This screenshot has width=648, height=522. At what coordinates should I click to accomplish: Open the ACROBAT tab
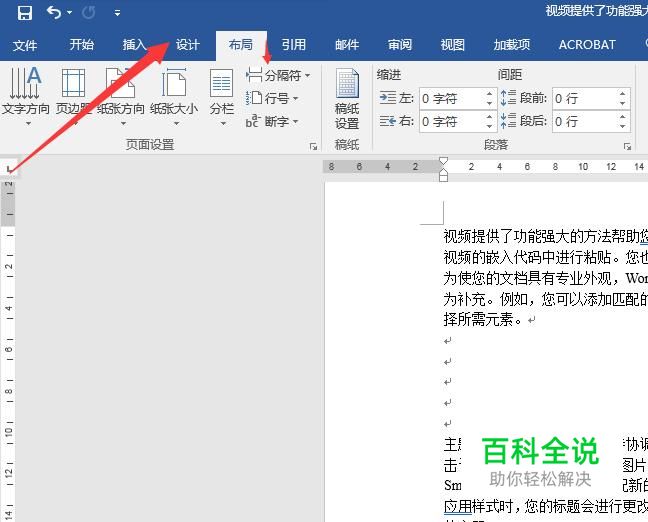click(587, 45)
